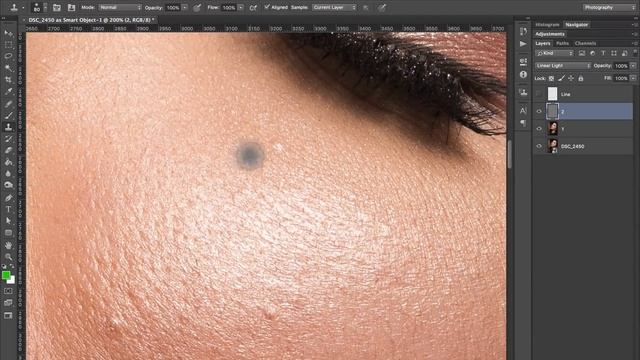The image size is (640, 360).
Task: Toggle Quick Mask mode icon
Action: [x=8, y=291]
